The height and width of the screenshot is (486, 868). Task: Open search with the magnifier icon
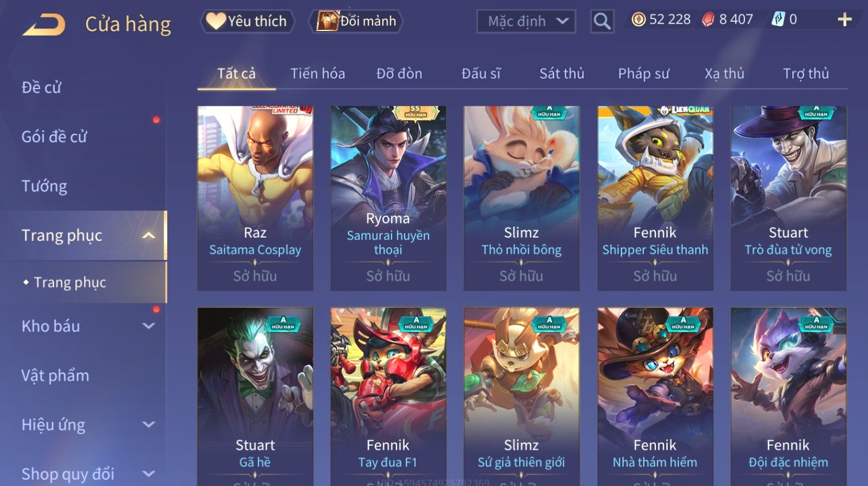[x=602, y=21]
